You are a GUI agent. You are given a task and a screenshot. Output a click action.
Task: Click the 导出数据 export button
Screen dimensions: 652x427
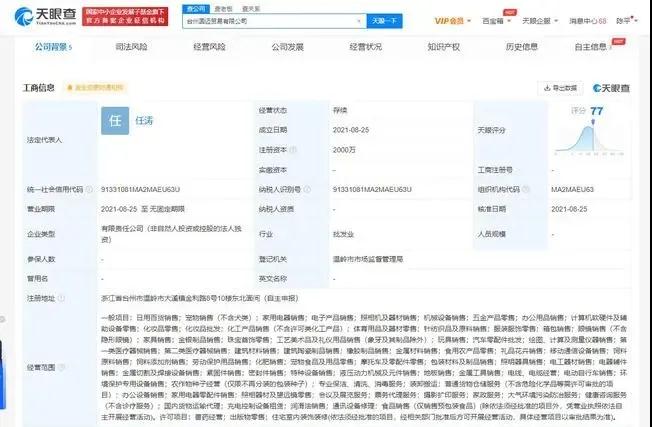coord(560,88)
